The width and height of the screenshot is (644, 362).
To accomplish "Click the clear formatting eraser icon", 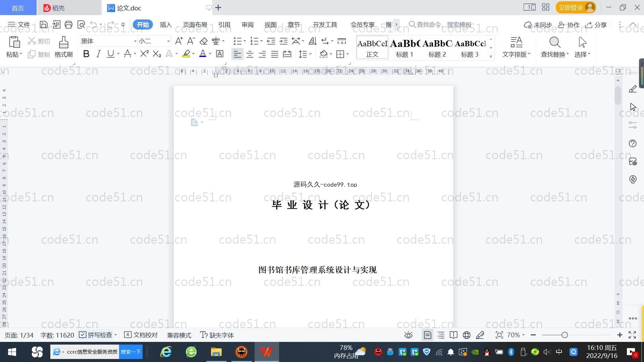I will (x=204, y=41).
